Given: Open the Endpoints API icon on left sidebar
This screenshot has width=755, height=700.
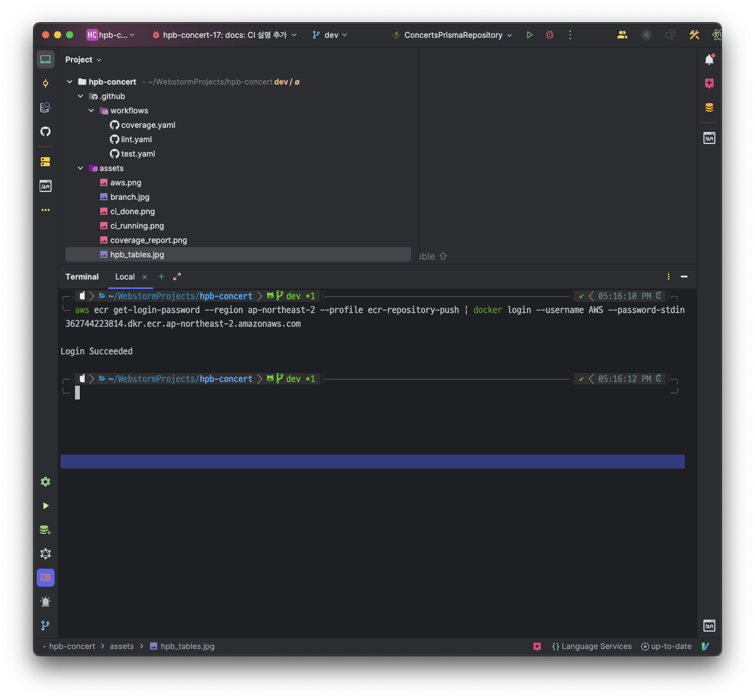Looking at the screenshot, I should click(x=46, y=186).
